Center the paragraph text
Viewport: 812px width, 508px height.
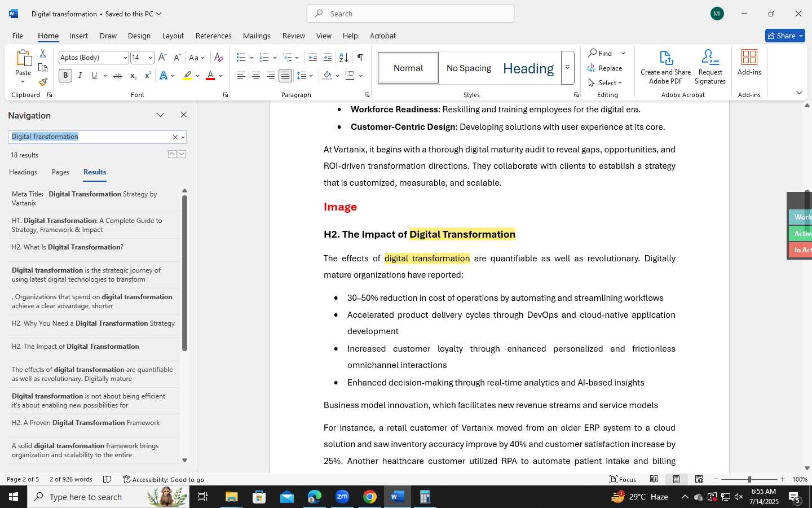click(x=255, y=76)
